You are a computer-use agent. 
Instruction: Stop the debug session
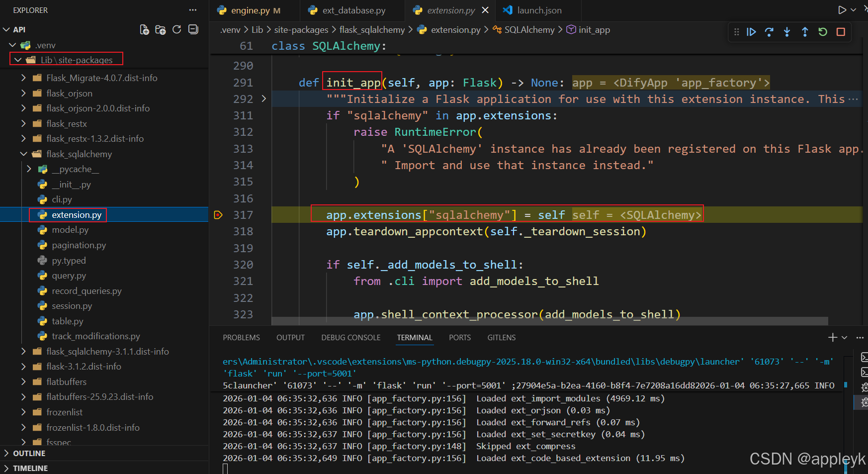click(x=841, y=32)
